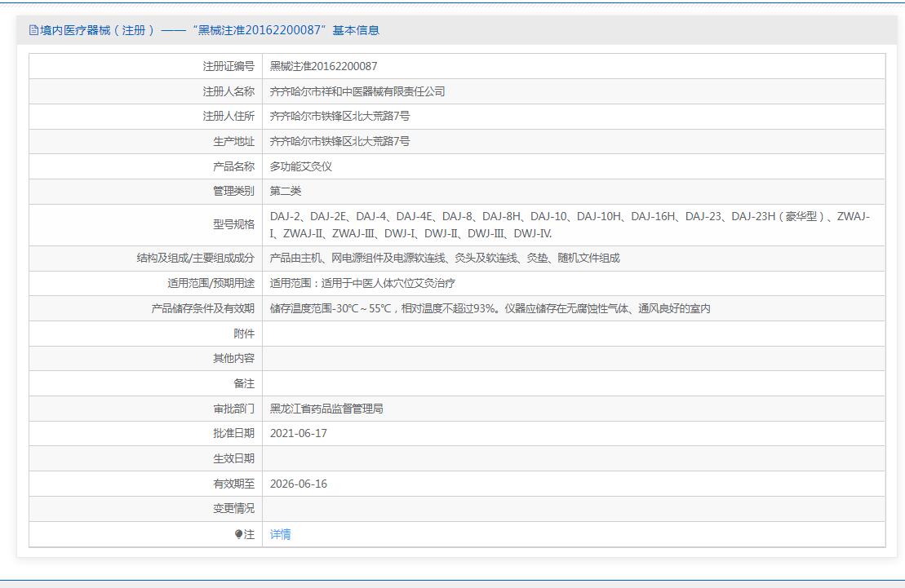Click 附件 label
Viewport: 905px width, 588px height.
click(244, 334)
